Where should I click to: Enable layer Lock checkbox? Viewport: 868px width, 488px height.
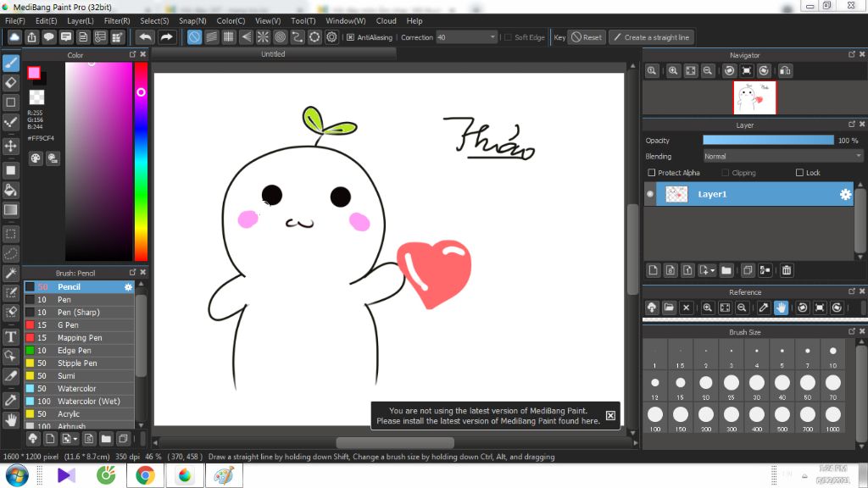click(x=799, y=173)
